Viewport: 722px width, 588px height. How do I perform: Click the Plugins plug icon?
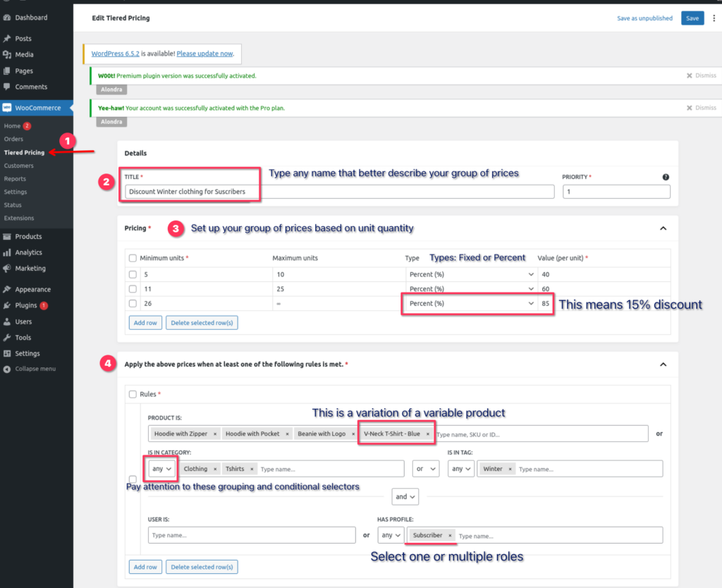7,305
